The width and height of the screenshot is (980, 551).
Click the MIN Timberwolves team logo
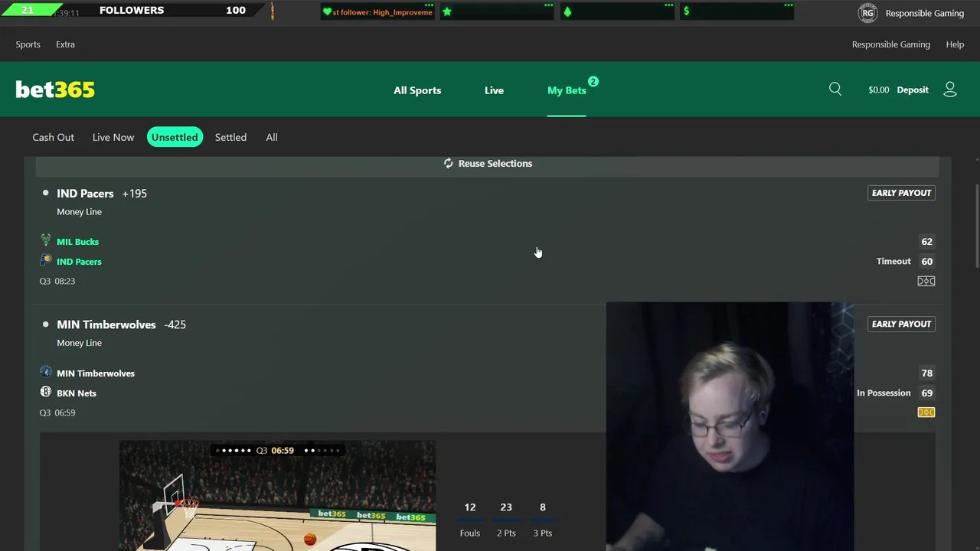(46, 372)
